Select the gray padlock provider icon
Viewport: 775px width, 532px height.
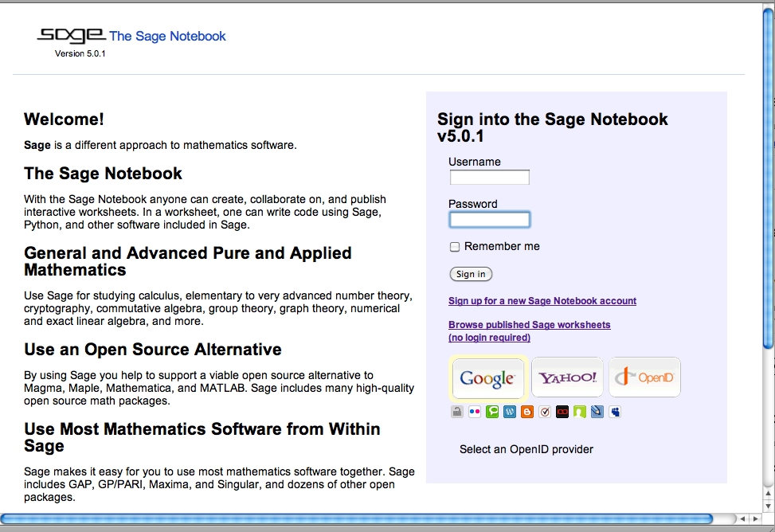click(457, 412)
